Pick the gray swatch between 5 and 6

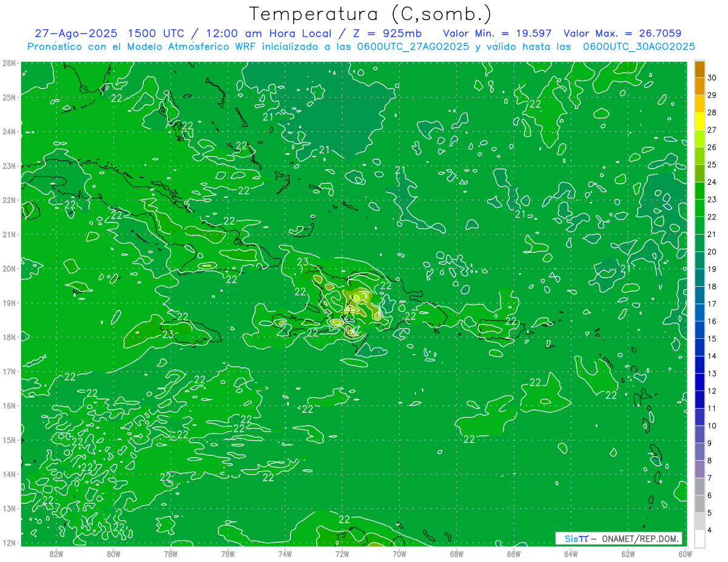coord(699,503)
